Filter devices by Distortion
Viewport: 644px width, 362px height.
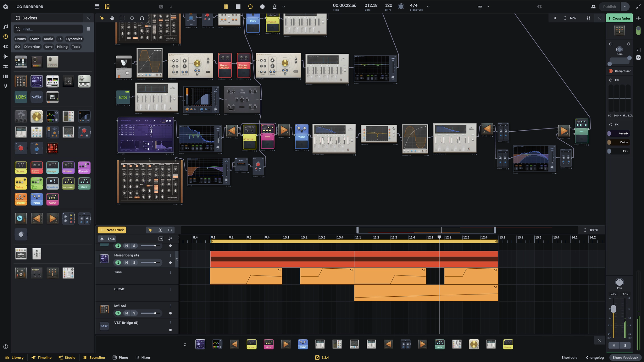tap(32, 47)
